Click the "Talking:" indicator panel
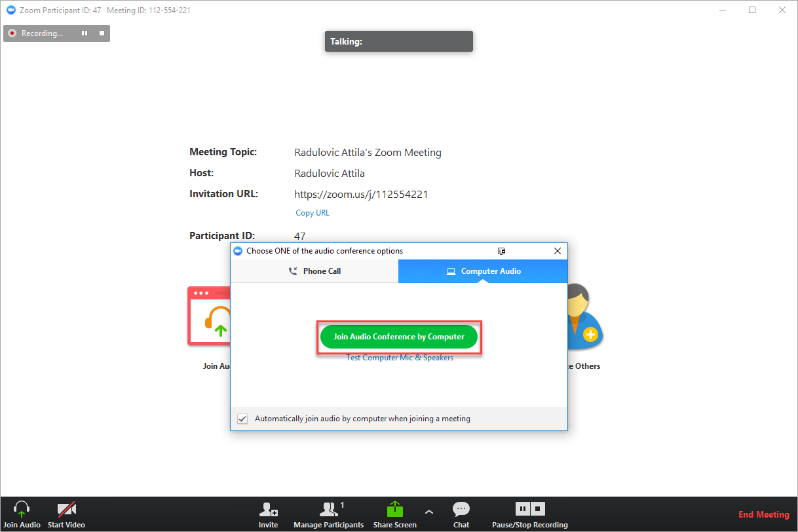 pyautogui.click(x=399, y=41)
